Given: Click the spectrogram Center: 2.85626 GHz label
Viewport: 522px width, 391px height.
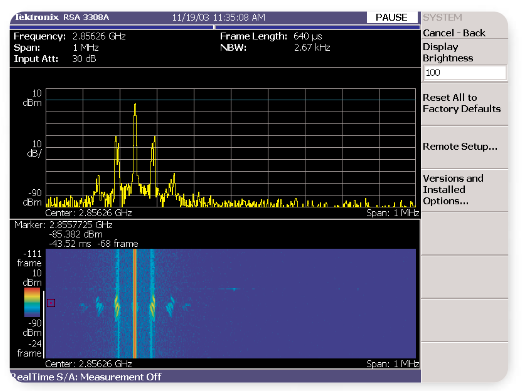Looking at the screenshot, I should pyautogui.click(x=88, y=363).
